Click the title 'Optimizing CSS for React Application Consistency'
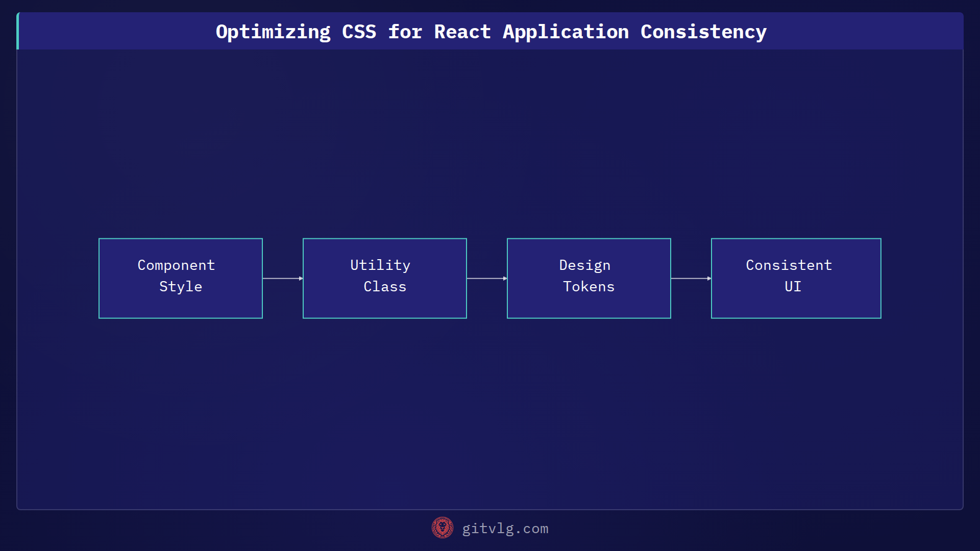This screenshot has height=551, width=980. pyautogui.click(x=491, y=32)
